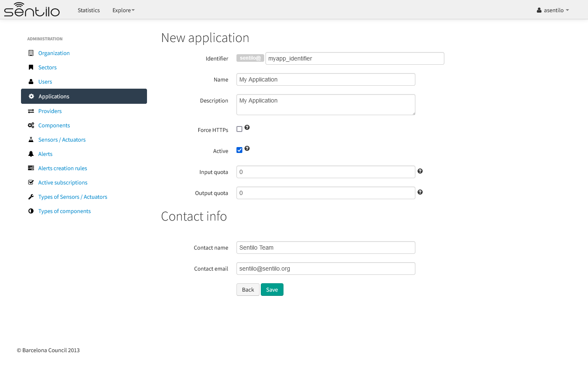Screen dimensions: 588x374
Task: Open the Explore dropdown menu
Action: point(123,10)
